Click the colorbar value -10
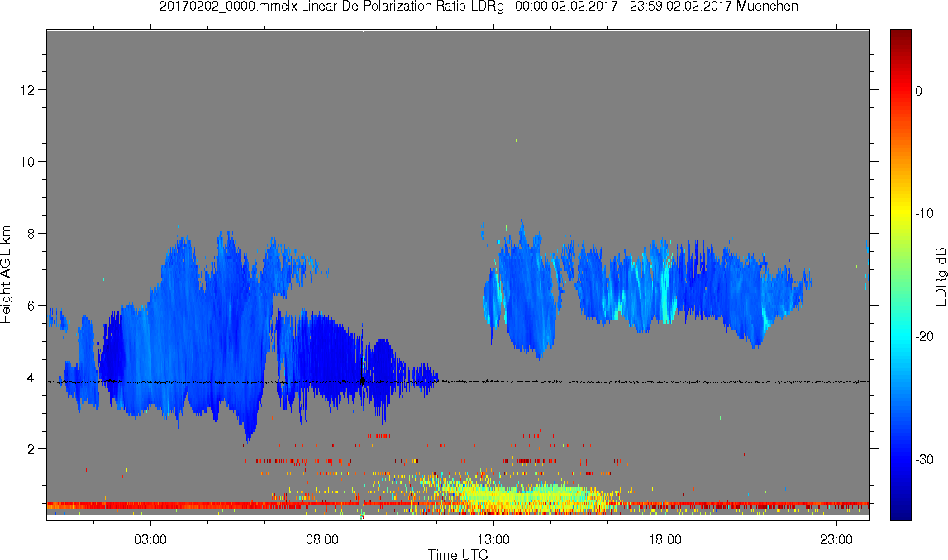The width and height of the screenshot is (948, 560). pos(924,213)
